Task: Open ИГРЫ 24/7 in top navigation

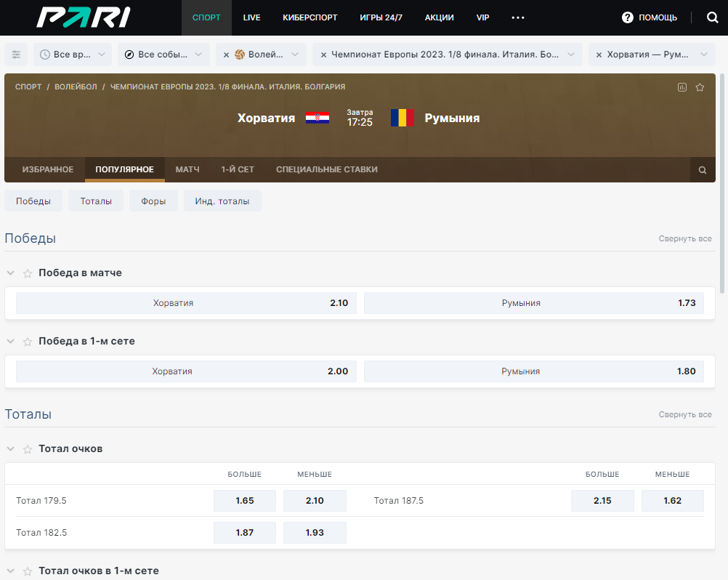Action: (381, 17)
